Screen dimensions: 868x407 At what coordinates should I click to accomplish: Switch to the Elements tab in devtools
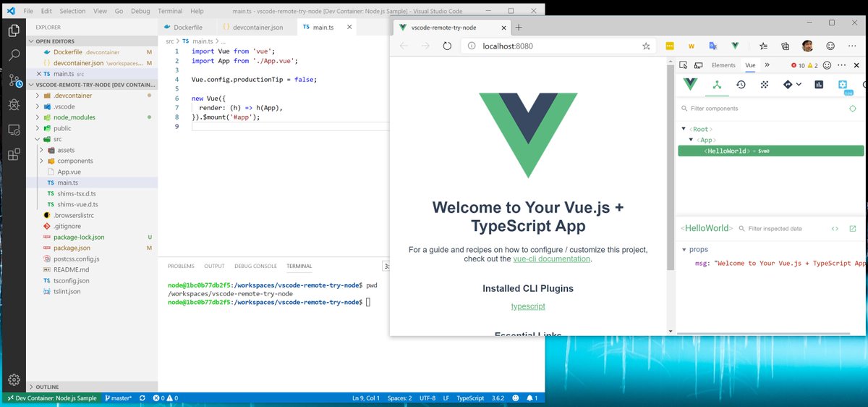[723, 65]
